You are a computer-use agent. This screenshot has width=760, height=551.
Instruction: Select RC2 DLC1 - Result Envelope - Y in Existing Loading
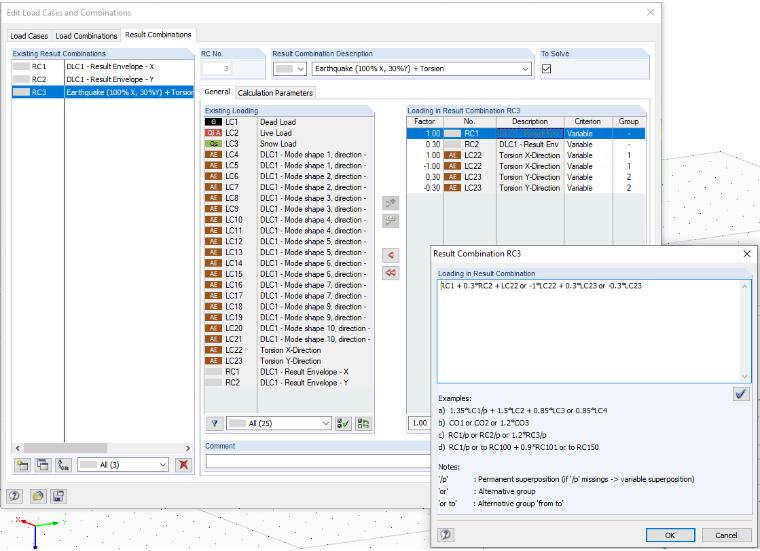pos(289,382)
